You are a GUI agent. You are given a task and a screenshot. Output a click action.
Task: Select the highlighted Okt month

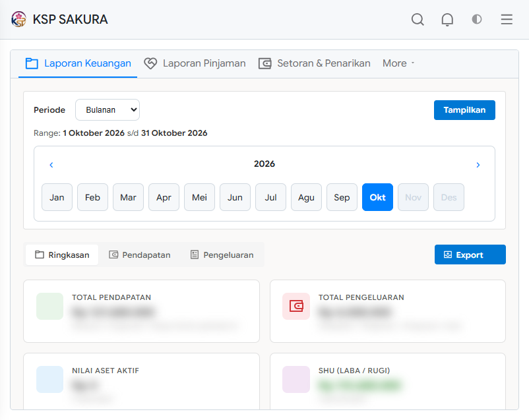pos(377,197)
